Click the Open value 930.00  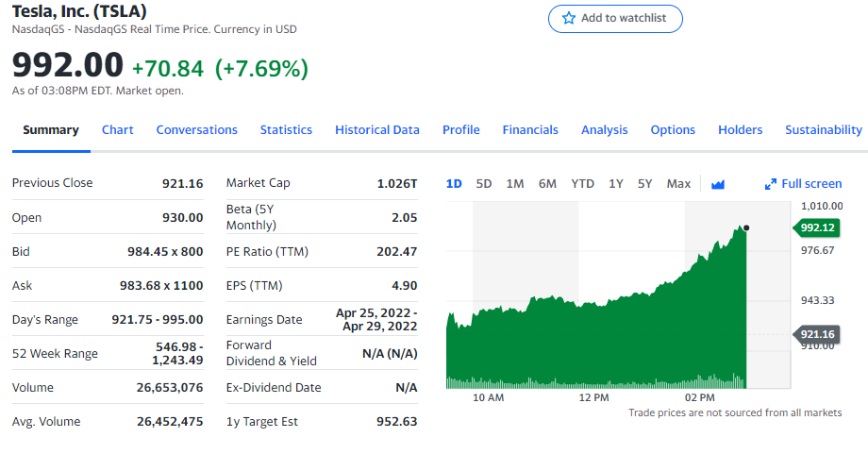tap(183, 218)
